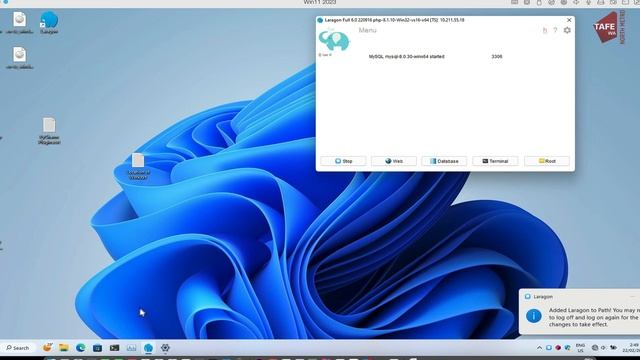Image resolution: width=640 pixels, height=360 pixels.
Task: Click the hosts 'h' icon in Laragon
Action: tap(544, 30)
